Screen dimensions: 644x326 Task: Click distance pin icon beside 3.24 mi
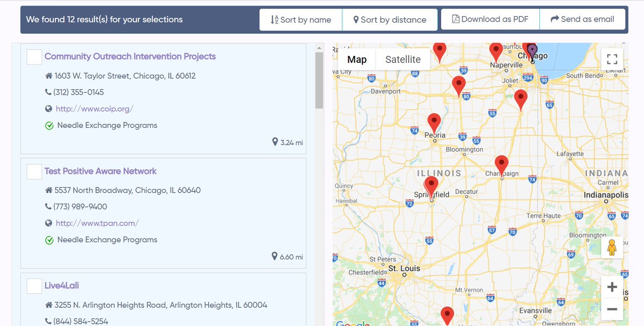275,142
